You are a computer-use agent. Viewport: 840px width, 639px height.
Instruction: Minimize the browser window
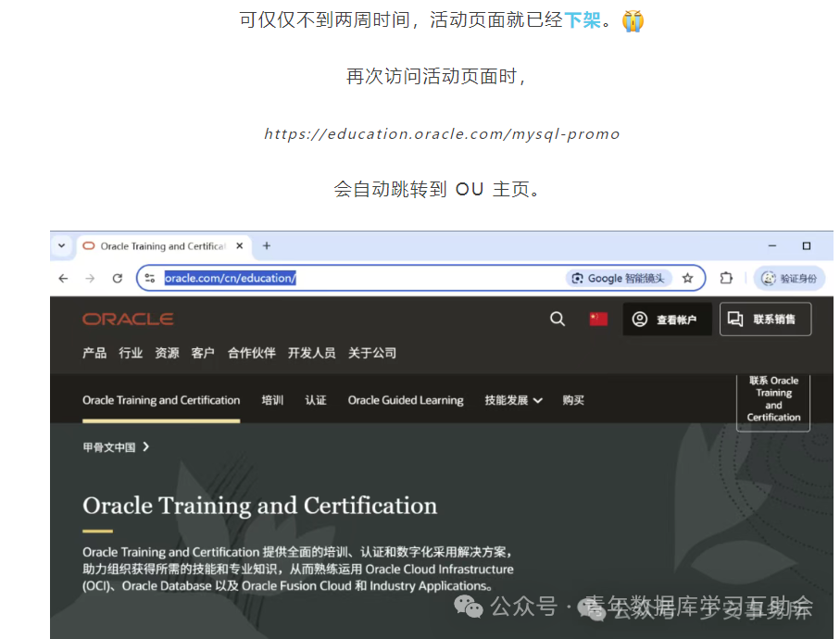point(772,245)
